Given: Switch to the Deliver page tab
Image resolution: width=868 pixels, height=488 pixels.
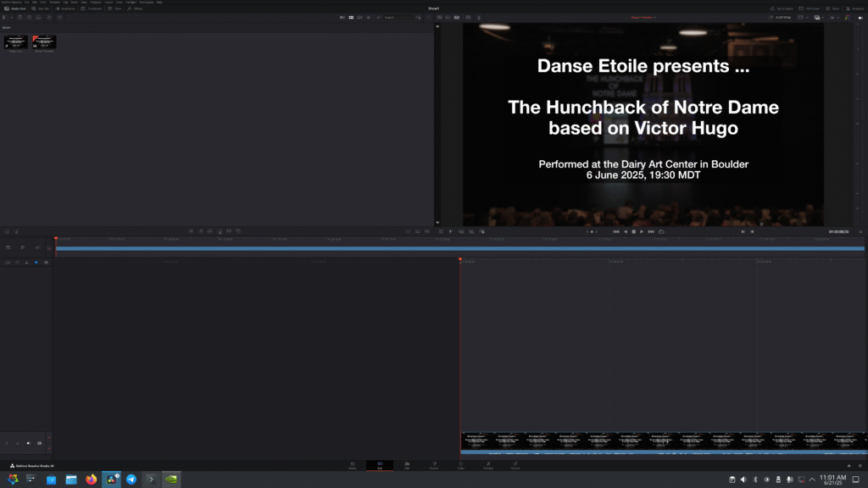Looking at the screenshot, I should coord(515,465).
